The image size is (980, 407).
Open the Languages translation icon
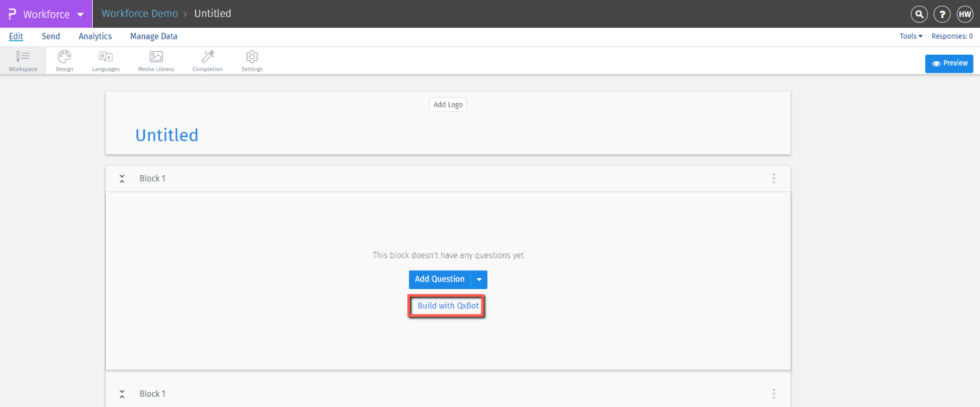(x=106, y=61)
